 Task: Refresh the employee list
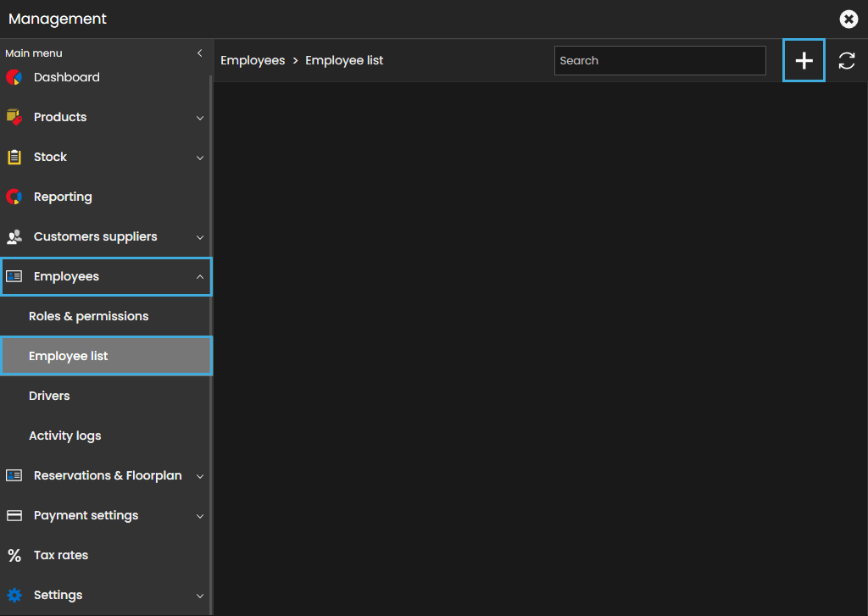pyautogui.click(x=846, y=61)
